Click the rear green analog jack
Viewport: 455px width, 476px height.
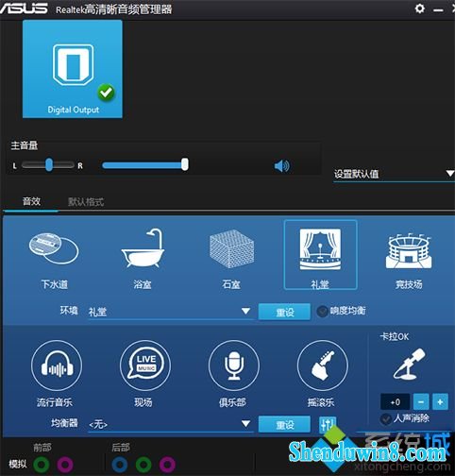pyautogui.click(x=143, y=464)
